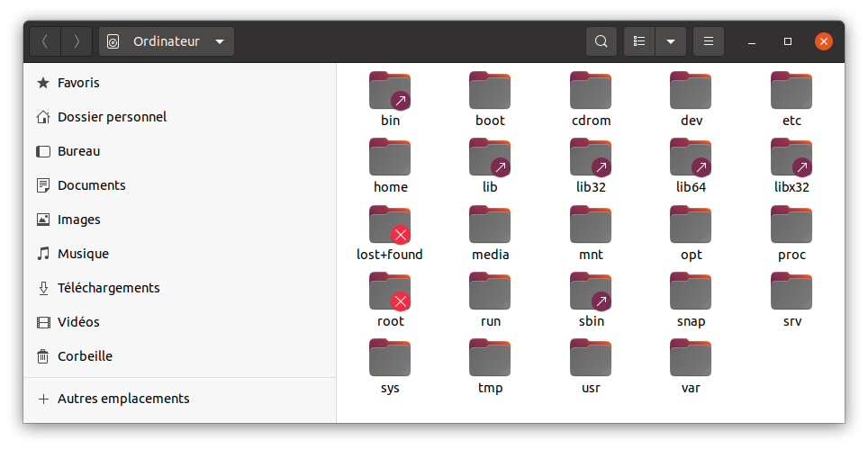Select the bin symlink folder

390,91
